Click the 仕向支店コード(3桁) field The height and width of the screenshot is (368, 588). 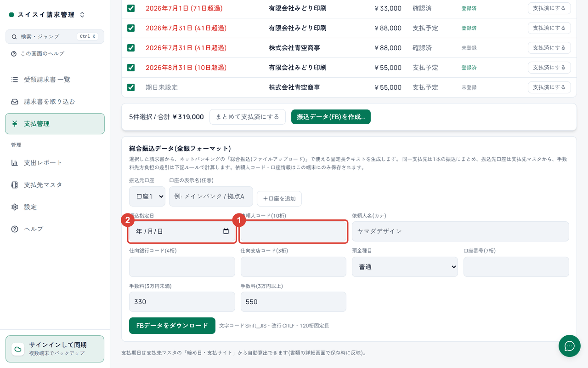[294, 267]
